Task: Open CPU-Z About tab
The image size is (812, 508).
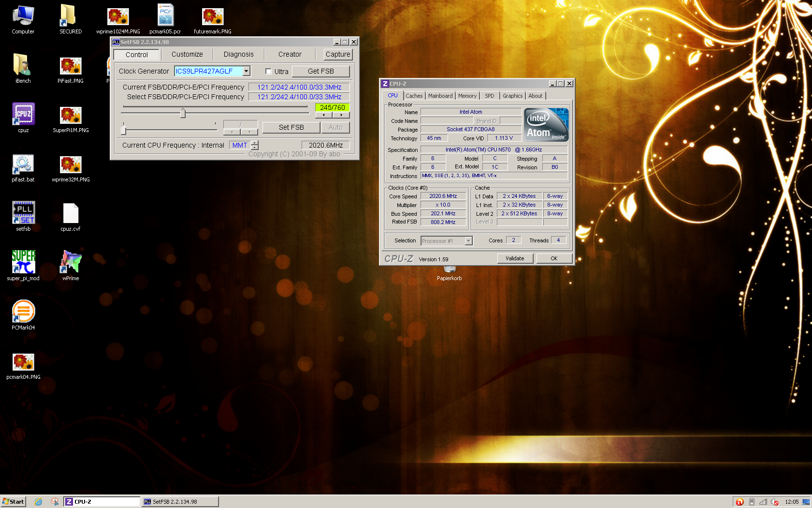Action: click(536, 96)
